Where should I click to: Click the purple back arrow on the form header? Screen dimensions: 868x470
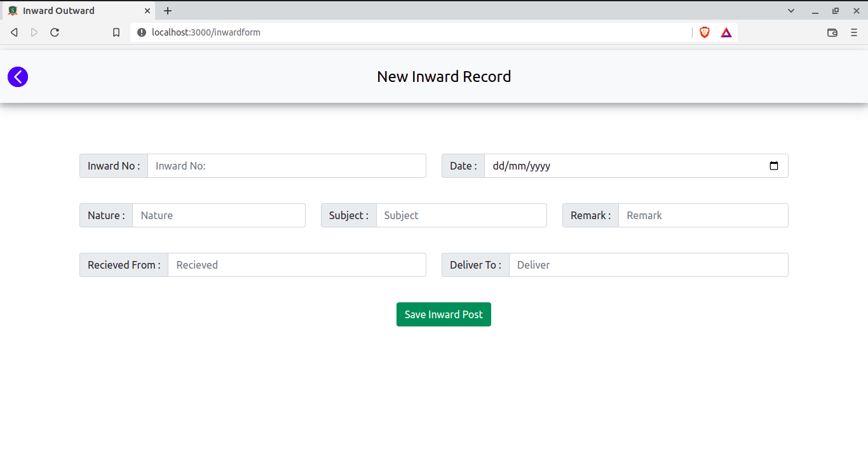pos(17,76)
